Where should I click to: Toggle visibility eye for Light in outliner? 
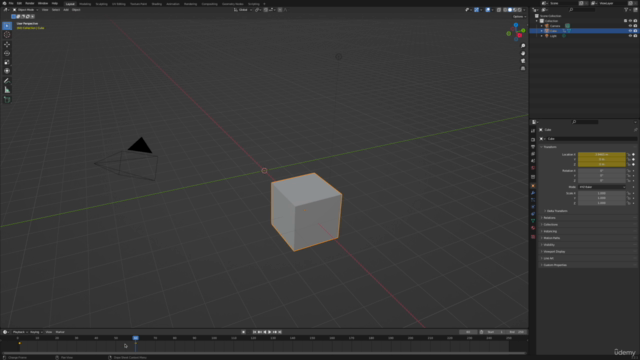pos(630,36)
